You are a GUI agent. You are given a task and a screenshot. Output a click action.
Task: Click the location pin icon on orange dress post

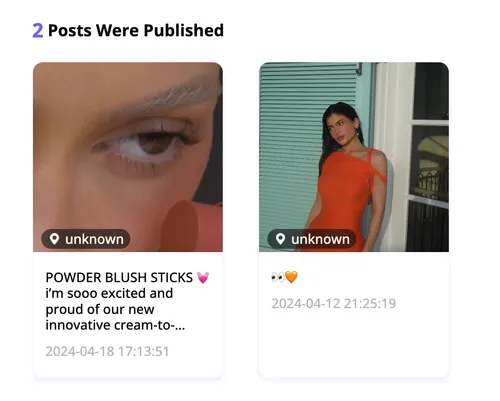[x=280, y=239]
